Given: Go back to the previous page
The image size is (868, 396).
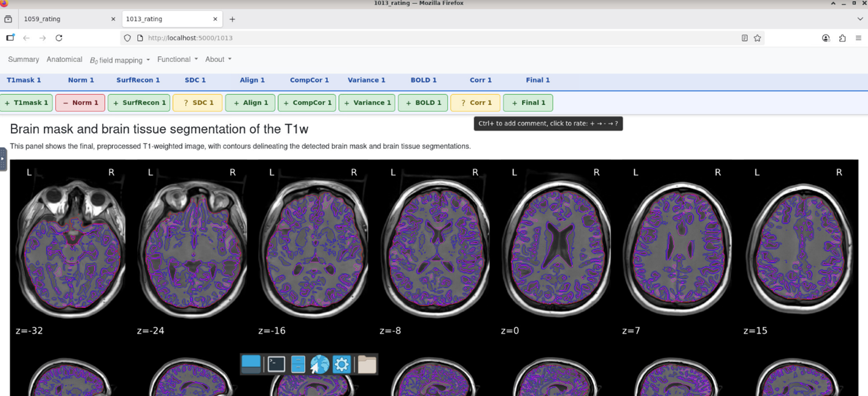Looking at the screenshot, I should [26, 38].
